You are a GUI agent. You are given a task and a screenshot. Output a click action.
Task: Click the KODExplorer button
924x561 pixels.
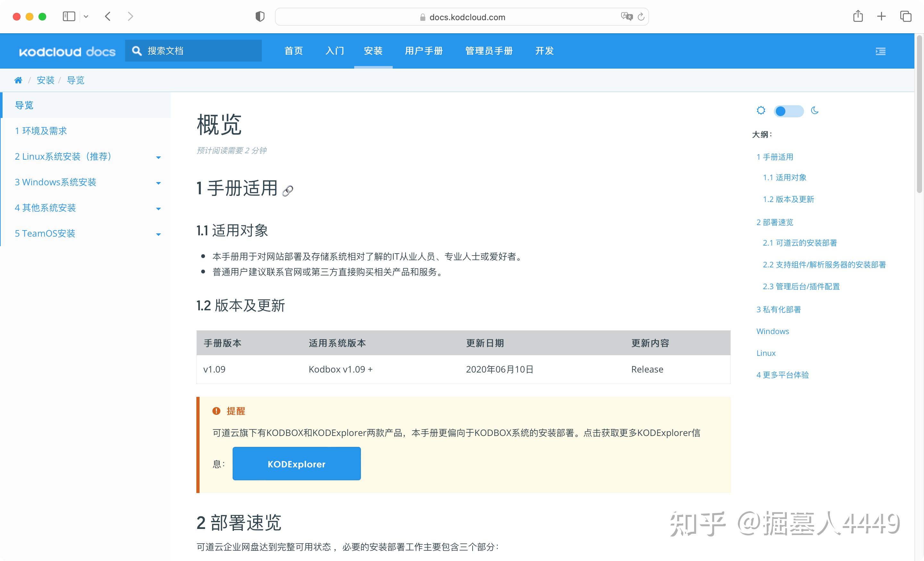296,464
